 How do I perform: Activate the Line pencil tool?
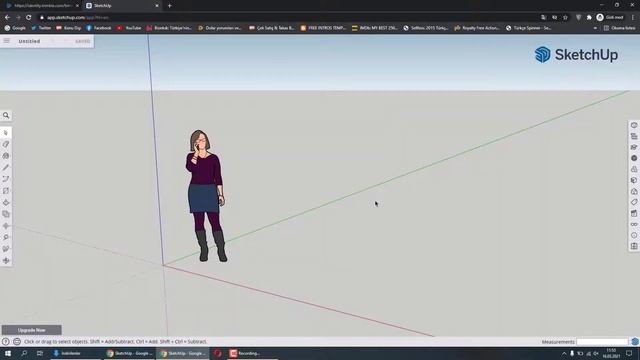(x=6, y=168)
